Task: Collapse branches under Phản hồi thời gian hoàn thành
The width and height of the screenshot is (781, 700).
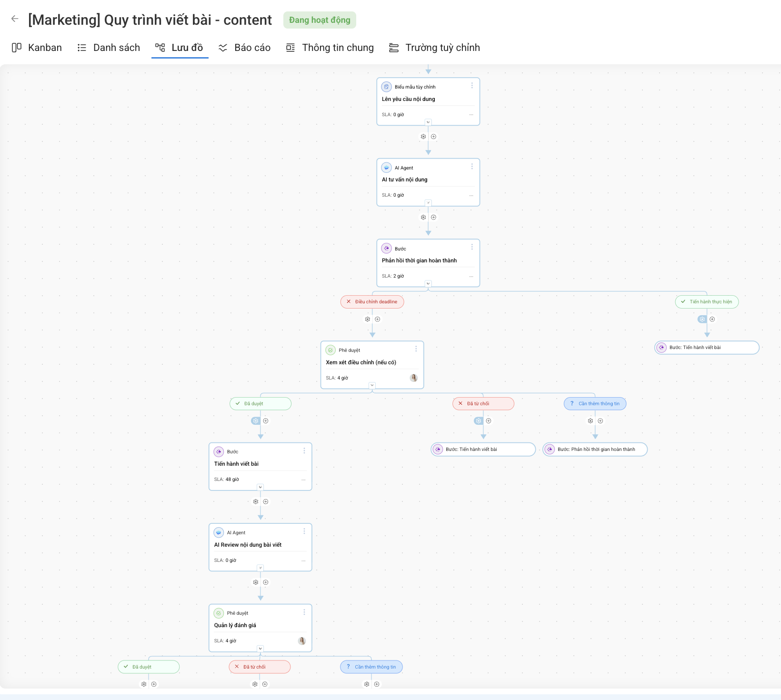Action: tap(428, 284)
